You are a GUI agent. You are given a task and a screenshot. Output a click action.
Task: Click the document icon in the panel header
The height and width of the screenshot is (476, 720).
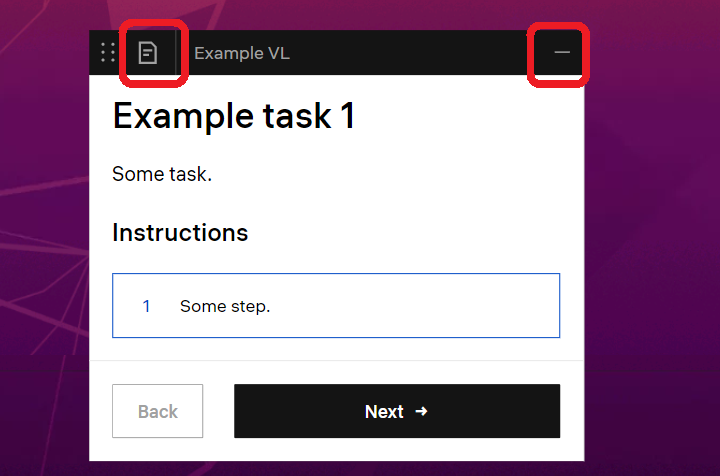pos(148,52)
